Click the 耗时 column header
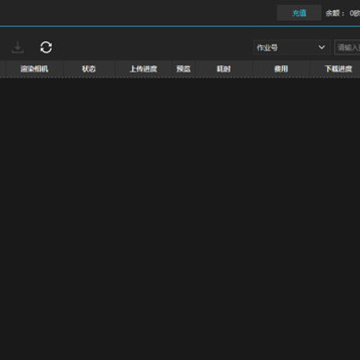 coord(224,69)
